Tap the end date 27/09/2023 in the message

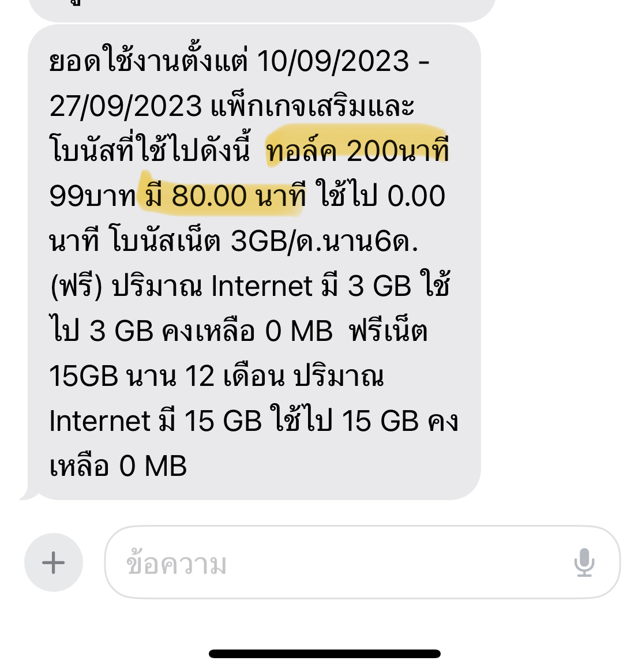click(x=126, y=106)
